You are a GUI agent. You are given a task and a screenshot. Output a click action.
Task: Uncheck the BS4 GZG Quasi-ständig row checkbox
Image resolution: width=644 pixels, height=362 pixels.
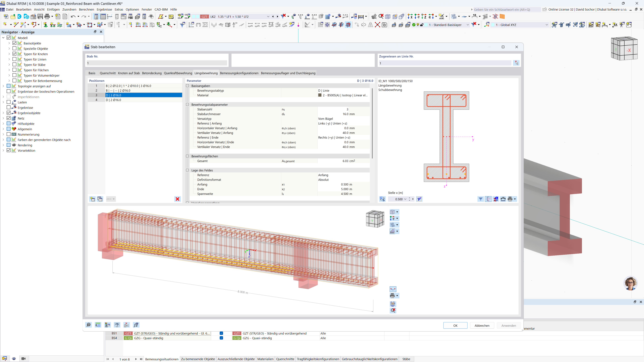coord(221,338)
